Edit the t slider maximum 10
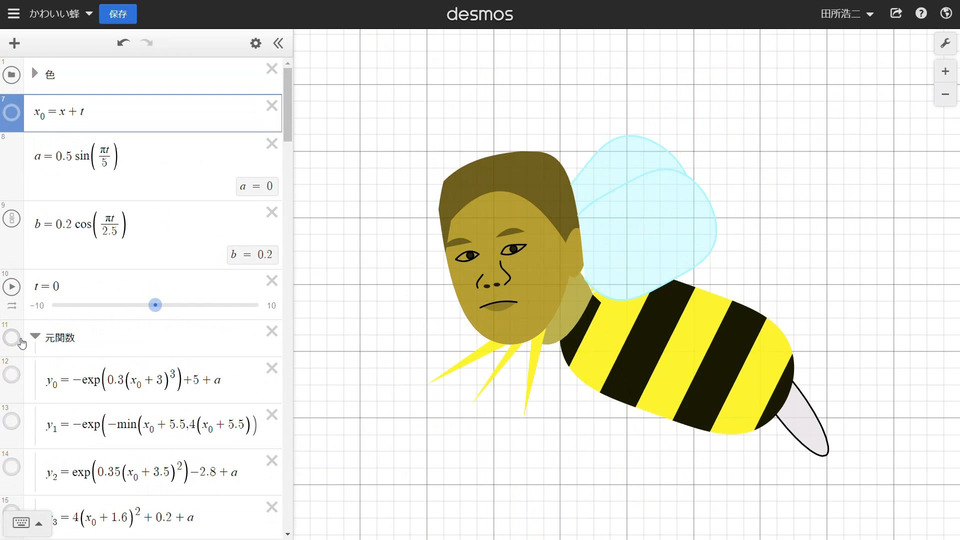The width and height of the screenshot is (960, 540). [x=271, y=306]
